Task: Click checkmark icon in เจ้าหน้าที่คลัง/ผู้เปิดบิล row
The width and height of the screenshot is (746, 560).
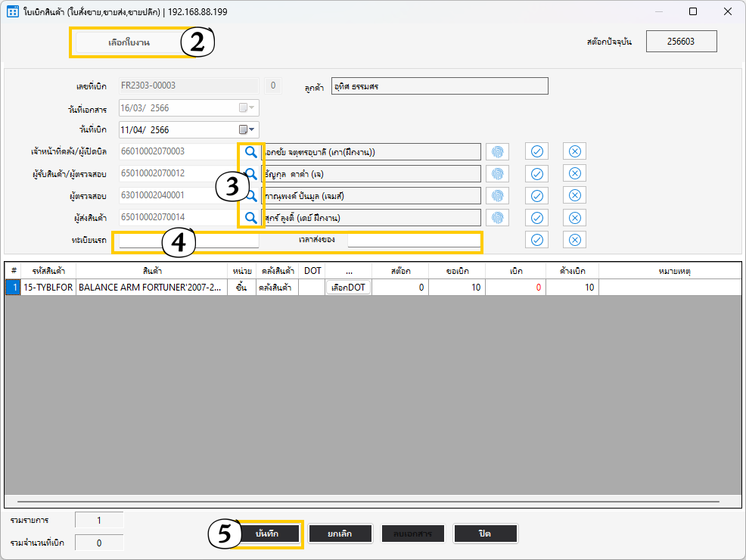Action: [536, 151]
